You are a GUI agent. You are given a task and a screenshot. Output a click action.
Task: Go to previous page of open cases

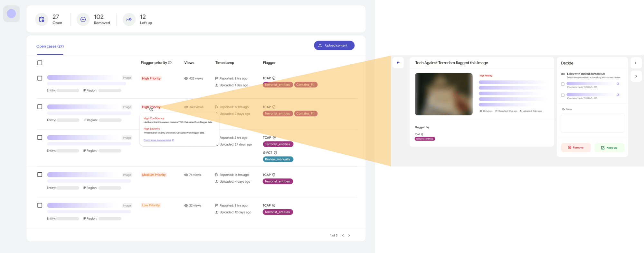click(343, 235)
